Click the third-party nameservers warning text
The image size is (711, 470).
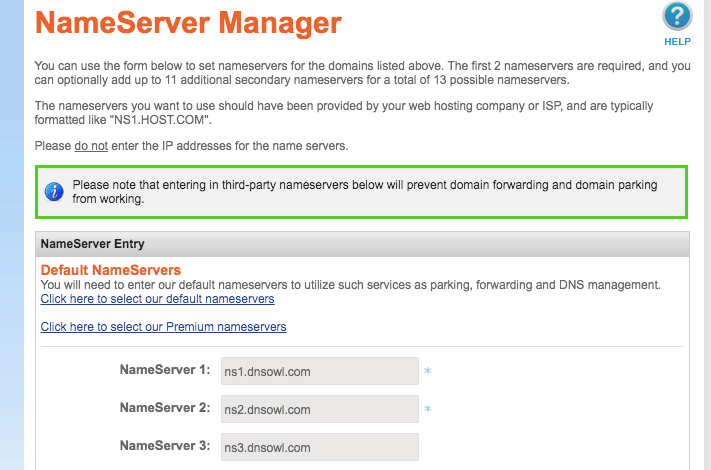(370, 192)
